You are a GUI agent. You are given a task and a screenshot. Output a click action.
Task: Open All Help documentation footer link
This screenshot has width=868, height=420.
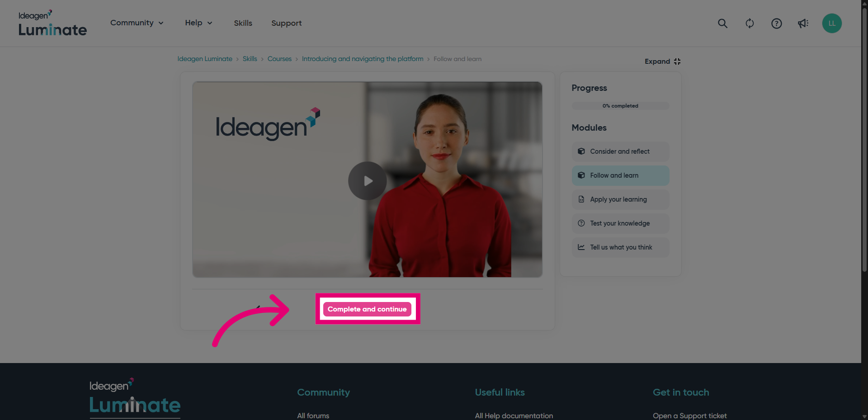coord(514,415)
